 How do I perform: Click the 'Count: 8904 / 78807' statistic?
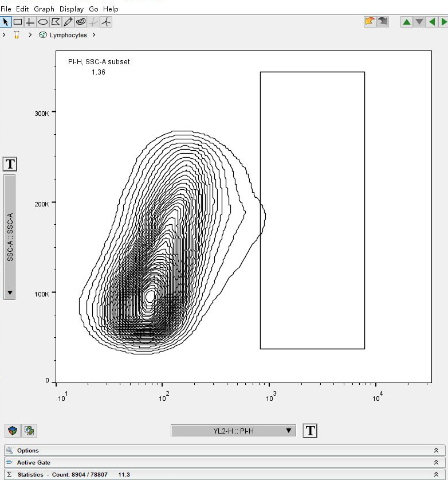[80, 474]
